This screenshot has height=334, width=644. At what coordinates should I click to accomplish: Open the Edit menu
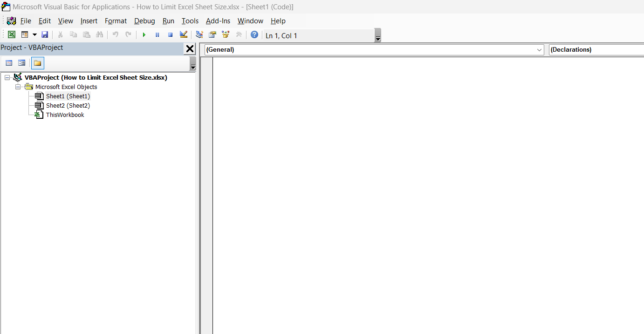[x=45, y=21]
